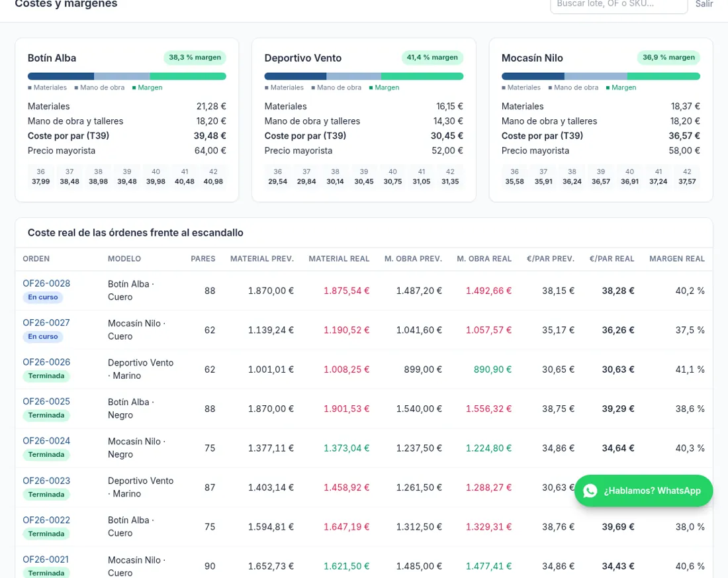
Task: Click the green Margen segment of Deportivo Vento's bar
Action: (422, 76)
